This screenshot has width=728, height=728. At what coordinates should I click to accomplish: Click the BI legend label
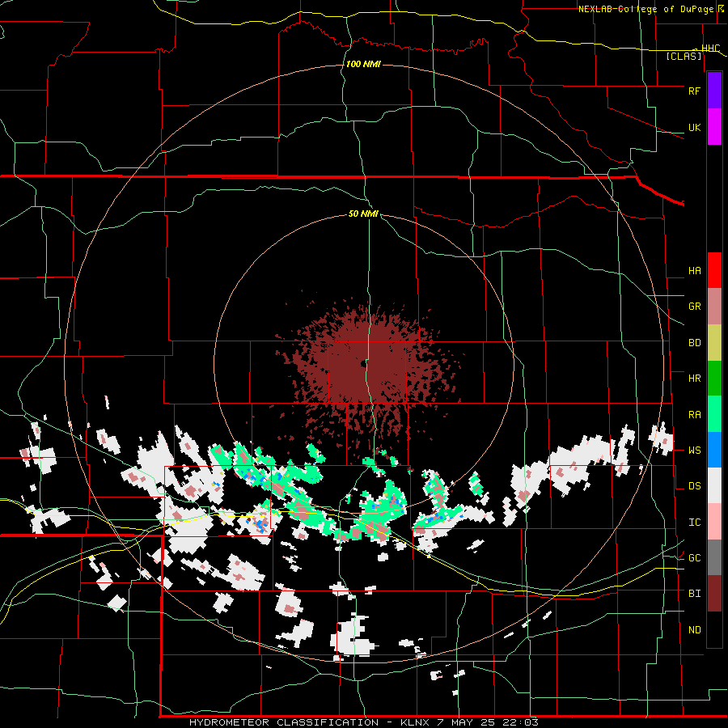point(694,594)
